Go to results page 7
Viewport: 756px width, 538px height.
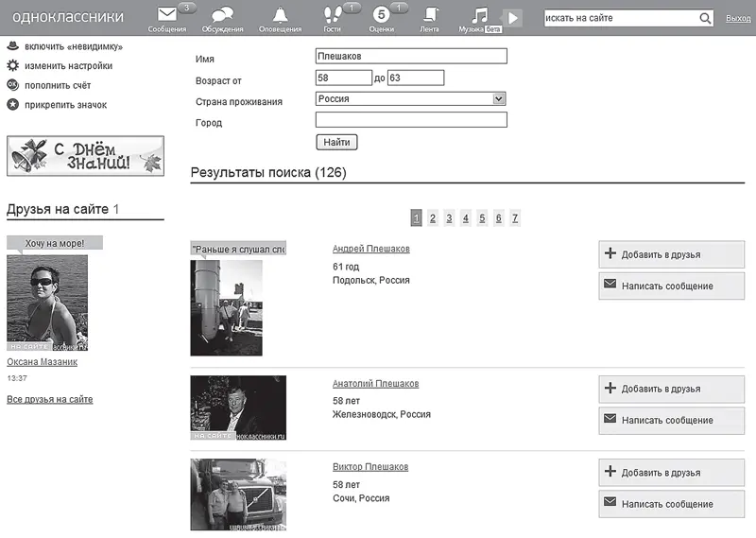[x=515, y=218]
